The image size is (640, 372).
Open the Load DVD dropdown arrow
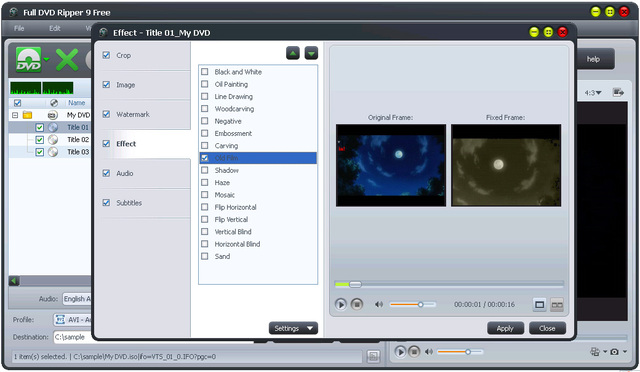(47, 60)
